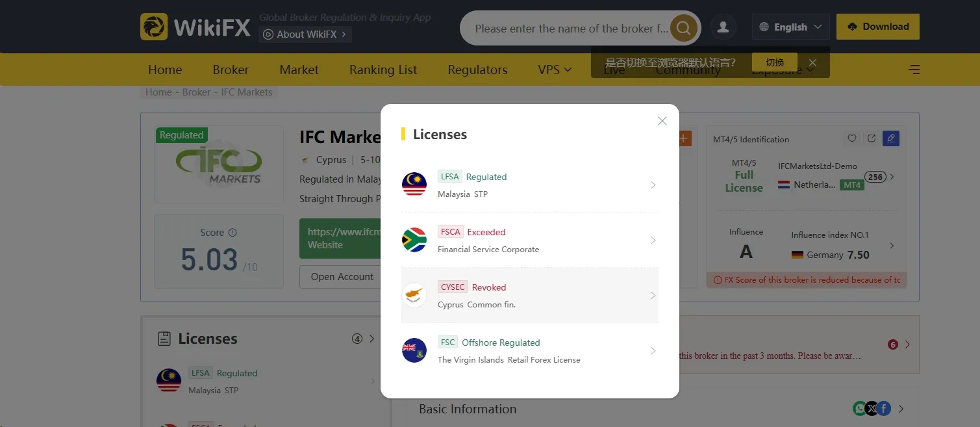
Task: Click the blue edit pencil icon
Action: click(x=891, y=138)
